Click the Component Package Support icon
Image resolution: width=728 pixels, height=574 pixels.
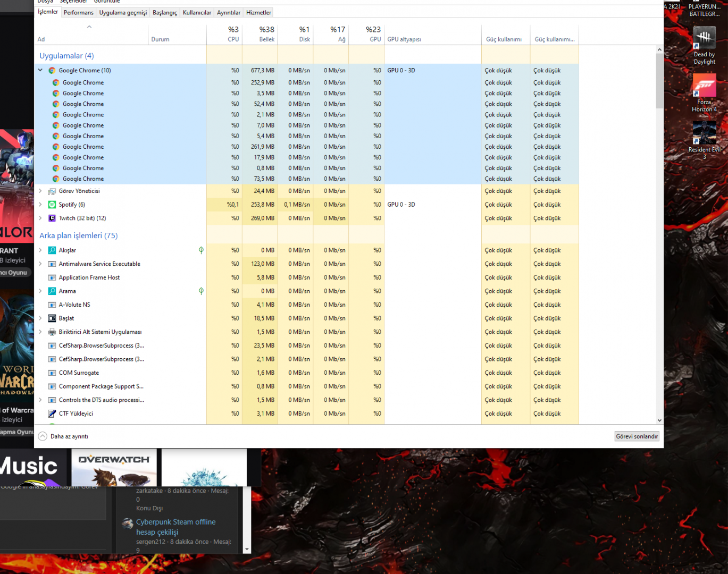[x=52, y=386]
